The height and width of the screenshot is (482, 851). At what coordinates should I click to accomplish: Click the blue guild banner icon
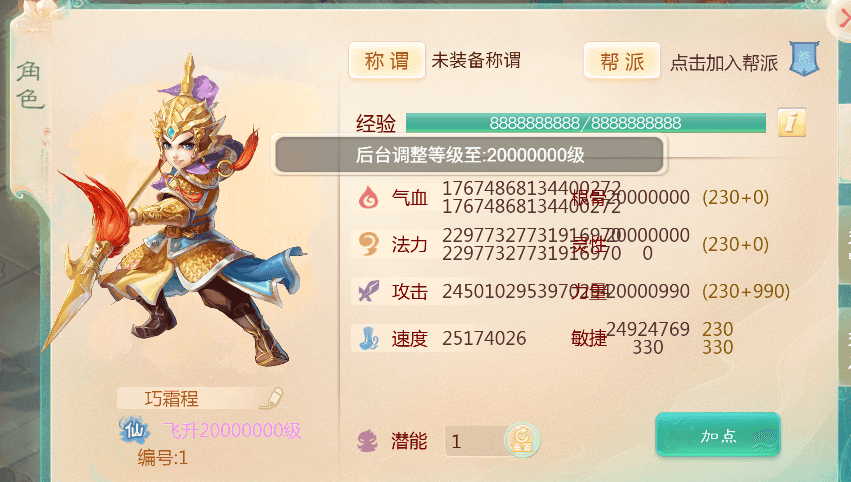804,59
